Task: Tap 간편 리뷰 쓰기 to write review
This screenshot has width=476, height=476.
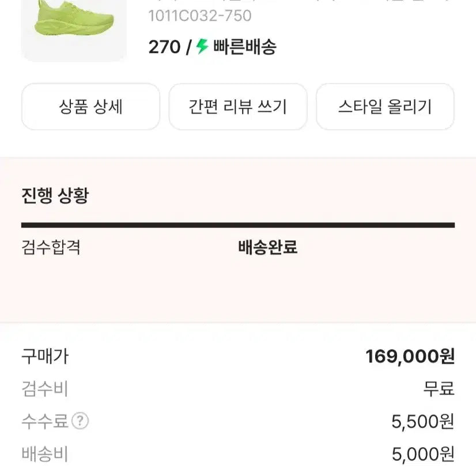Action: point(238,107)
